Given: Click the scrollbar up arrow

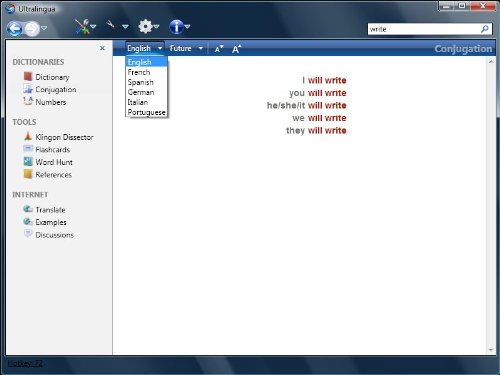Looking at the screenshot, I should coord(491,62).
